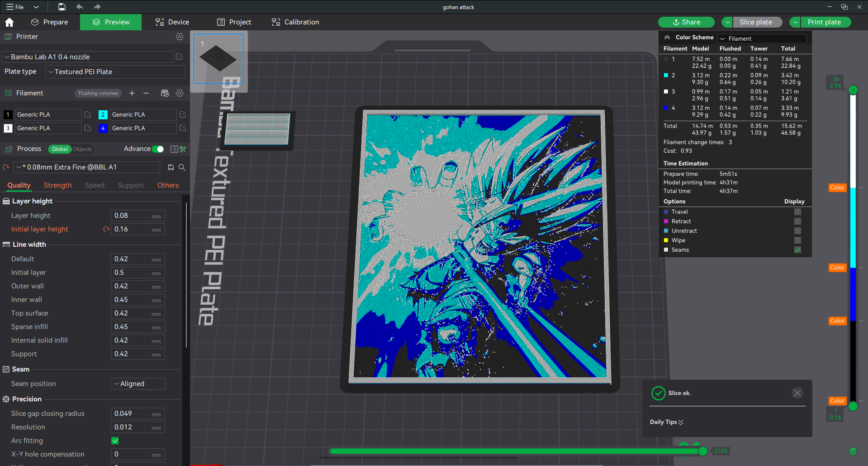Open printer settings gear icon
This screenshot has height=466, width=868.
point(180,37)
